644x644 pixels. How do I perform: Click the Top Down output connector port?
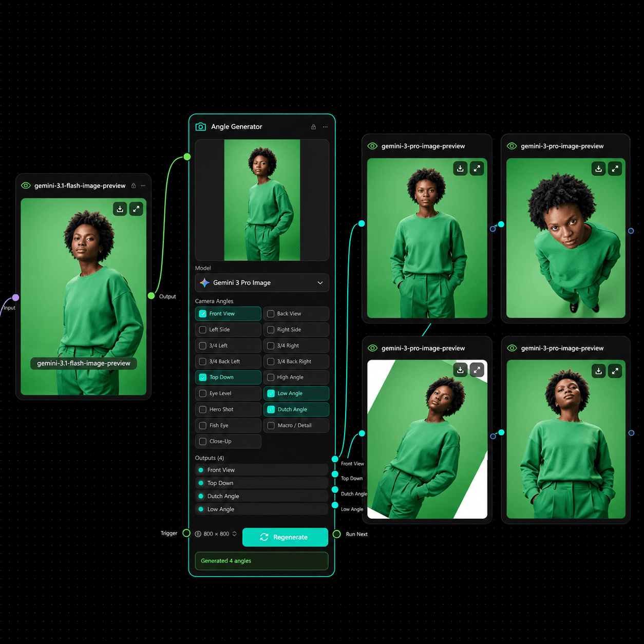coord(335,474)
